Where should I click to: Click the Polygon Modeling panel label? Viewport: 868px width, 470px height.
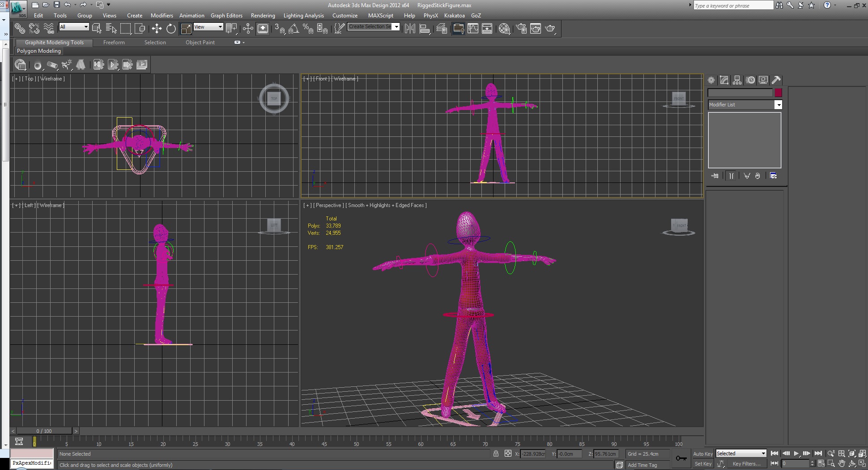pos(39,51)
